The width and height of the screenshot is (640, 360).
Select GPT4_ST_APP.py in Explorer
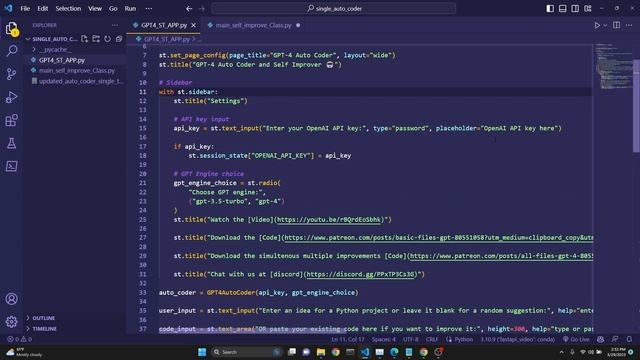tap(62, 60)
